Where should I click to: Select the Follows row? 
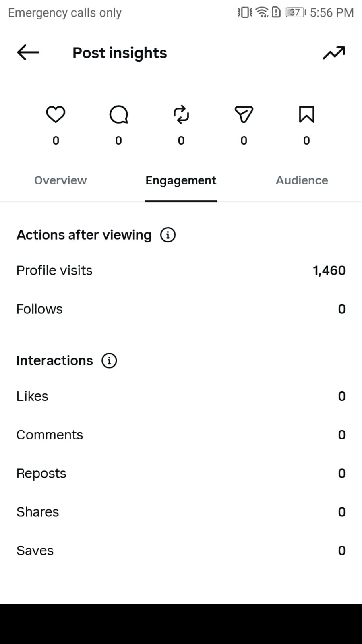pyautogui.click(x=181, y=309)
